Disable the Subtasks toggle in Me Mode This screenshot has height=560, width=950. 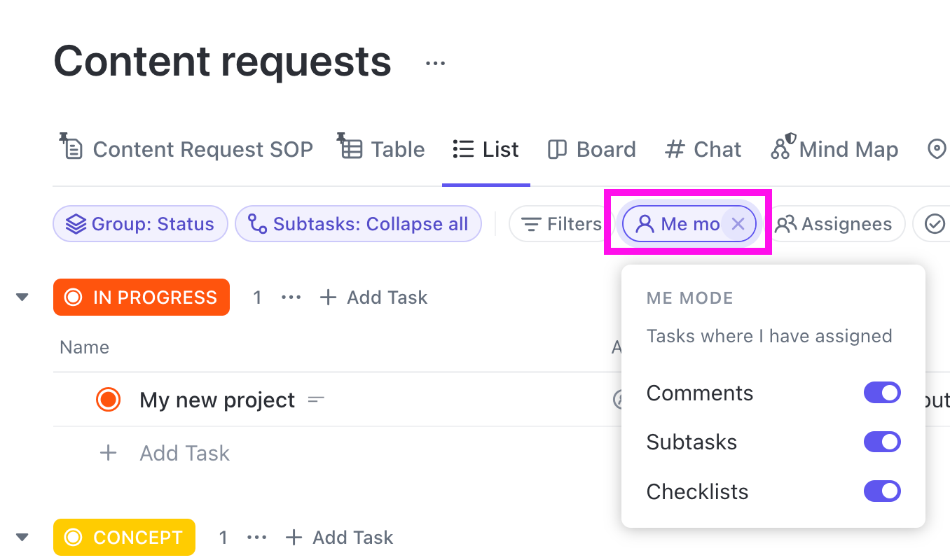click(x=882, y=442)
